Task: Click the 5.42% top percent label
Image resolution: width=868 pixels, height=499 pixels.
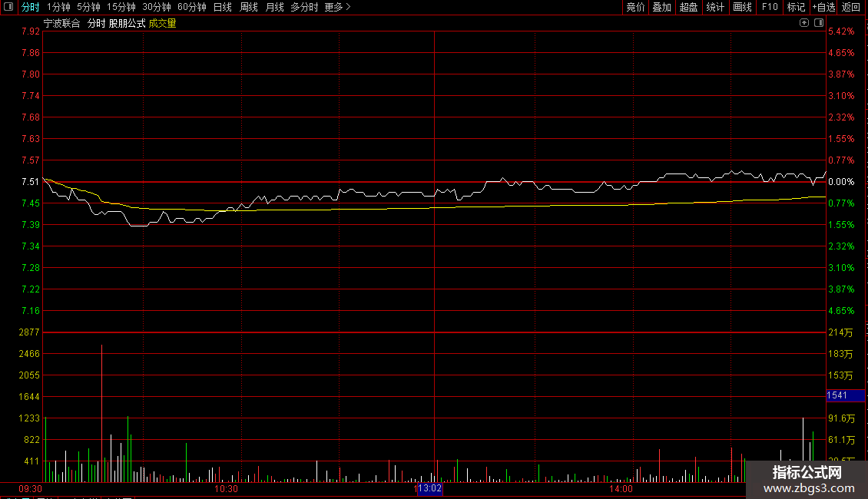Action: pyautogui.click(x=841, y=31)
